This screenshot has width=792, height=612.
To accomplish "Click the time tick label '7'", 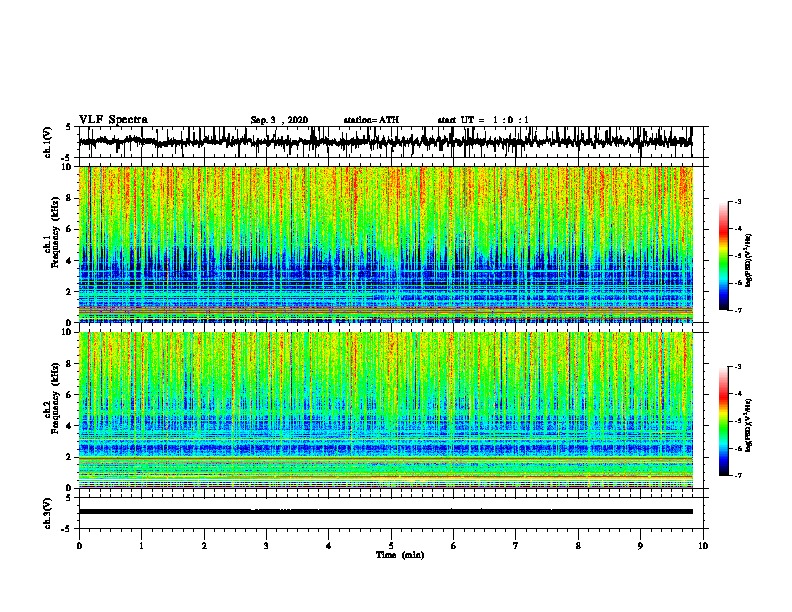I will [516, 546].
